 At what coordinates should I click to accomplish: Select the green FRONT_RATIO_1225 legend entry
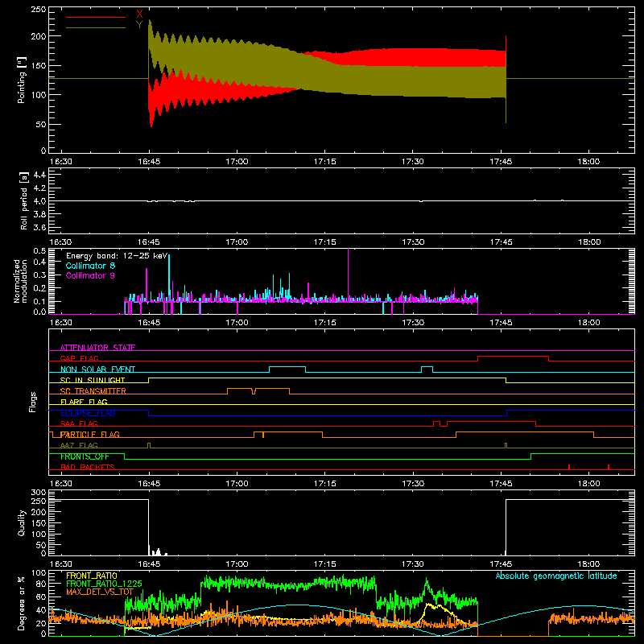tap(105, 584)
